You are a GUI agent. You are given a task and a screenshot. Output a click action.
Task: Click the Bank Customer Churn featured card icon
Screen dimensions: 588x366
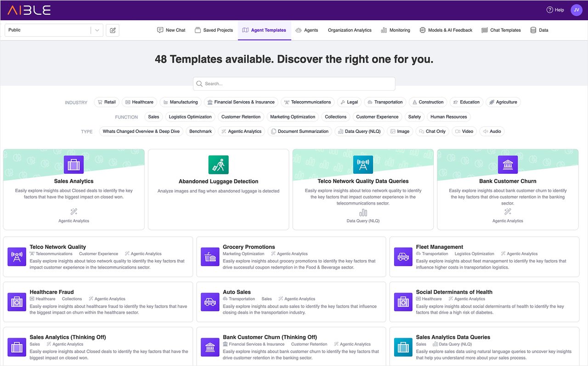508,165
